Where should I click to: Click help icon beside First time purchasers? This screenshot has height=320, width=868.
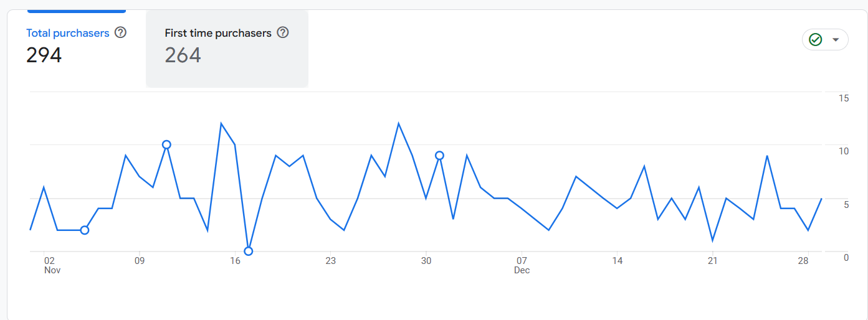pyautogui.click(x=283, y=32)
